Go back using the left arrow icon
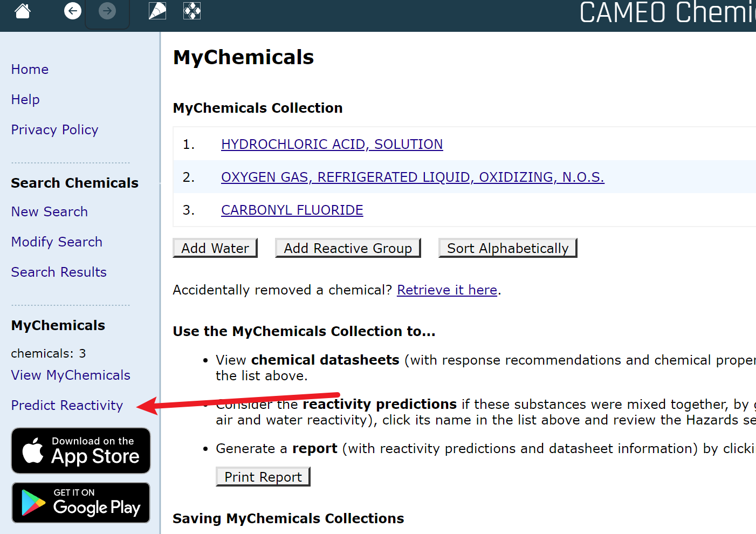Viewport: 756px width, 534px height. pos(73,10)
